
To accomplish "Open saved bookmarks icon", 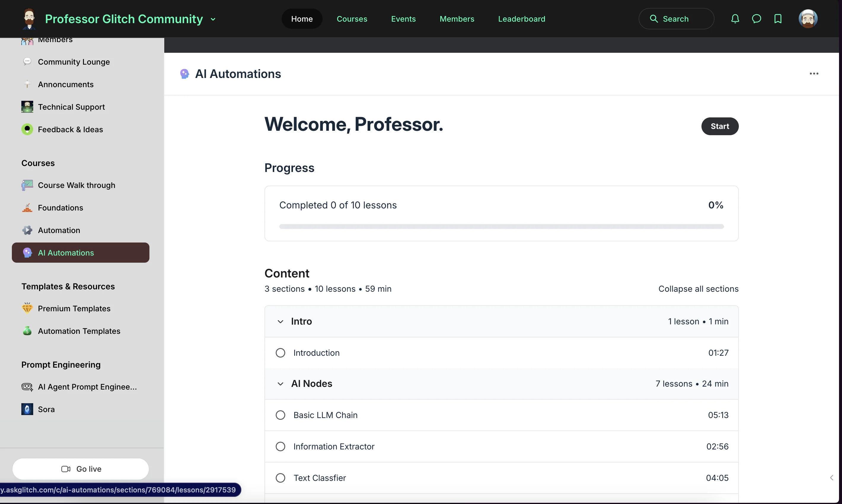I will 778,19.
